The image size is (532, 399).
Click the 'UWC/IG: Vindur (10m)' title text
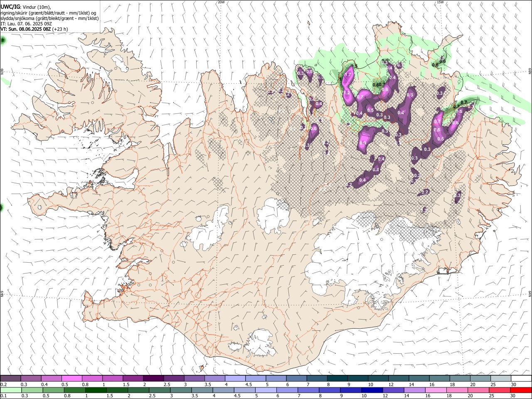26,7
